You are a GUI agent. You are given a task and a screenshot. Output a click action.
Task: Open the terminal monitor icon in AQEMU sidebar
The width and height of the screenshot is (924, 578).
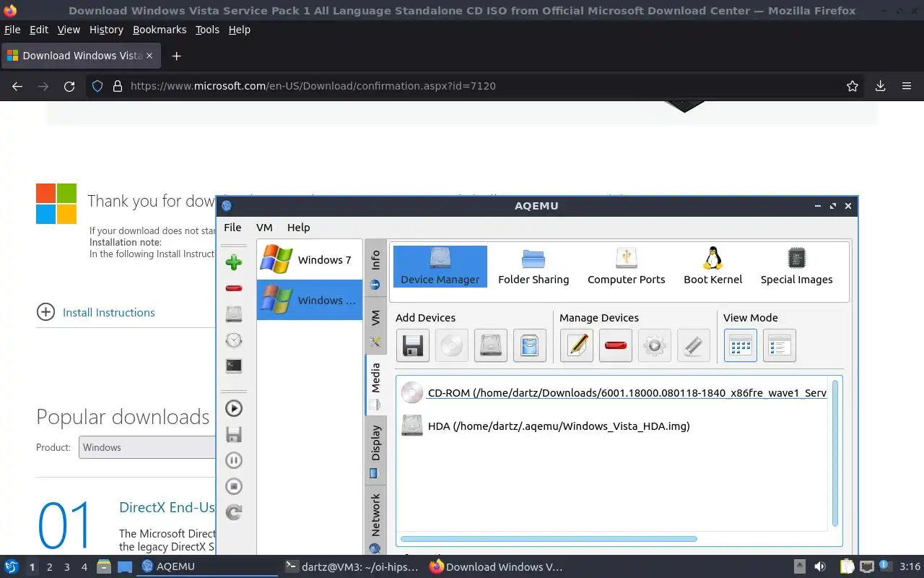click(233, 366)
